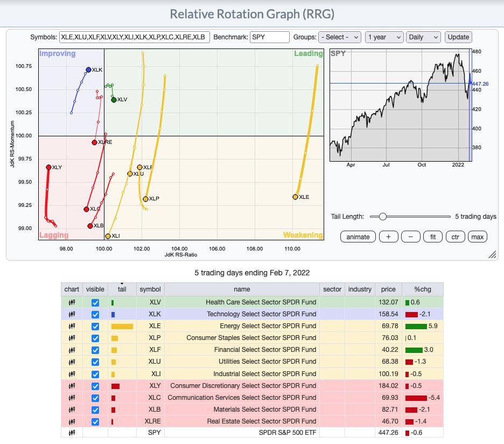
Task: Sort table by industry column
Action: [x=360, y=289]
